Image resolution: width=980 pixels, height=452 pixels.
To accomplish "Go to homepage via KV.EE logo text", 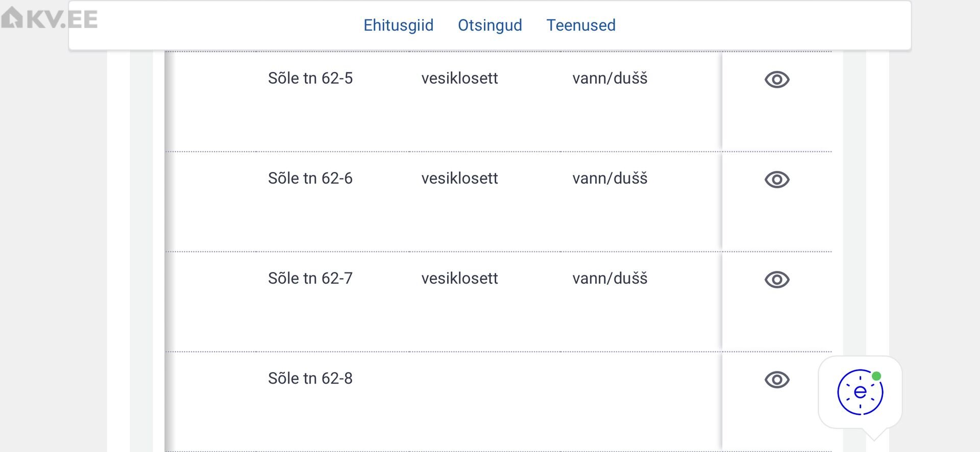I will click(62, 19).
